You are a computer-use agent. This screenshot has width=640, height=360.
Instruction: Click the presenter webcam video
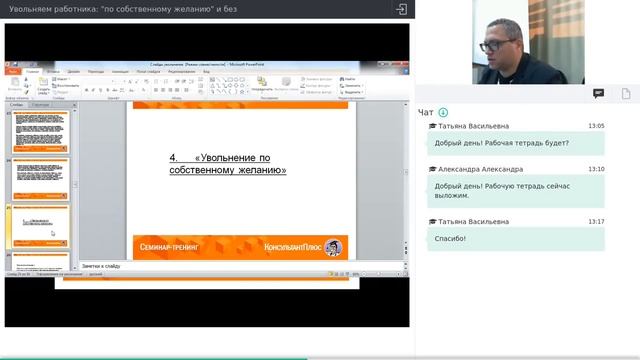coord(528,42)
